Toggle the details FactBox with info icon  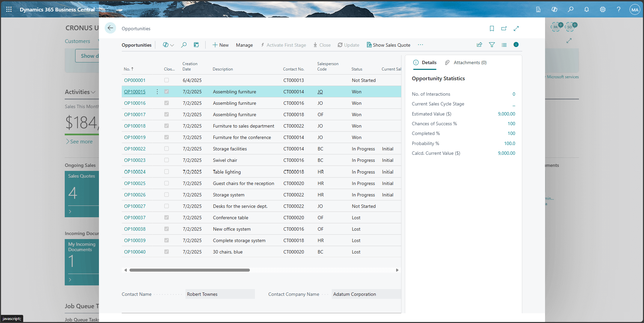point(516,44)
